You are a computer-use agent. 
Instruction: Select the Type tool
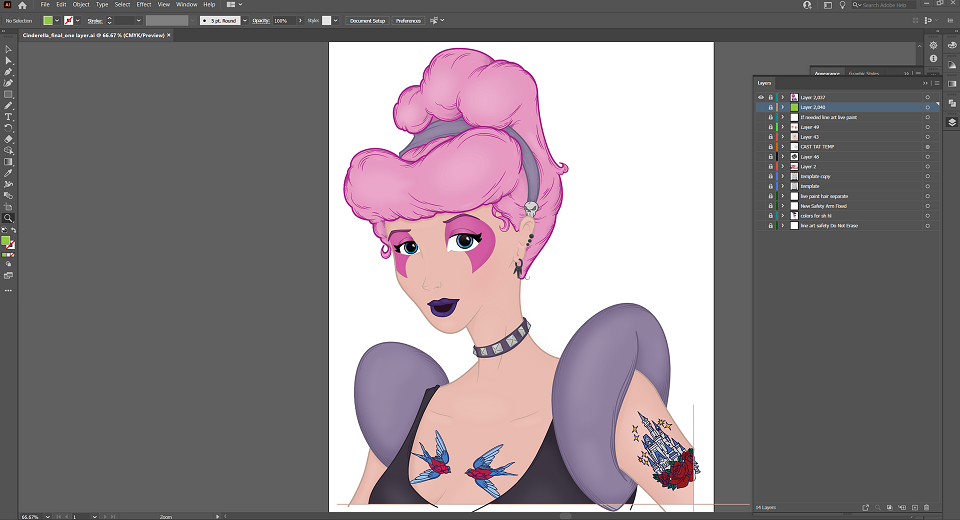coord(9,116)
